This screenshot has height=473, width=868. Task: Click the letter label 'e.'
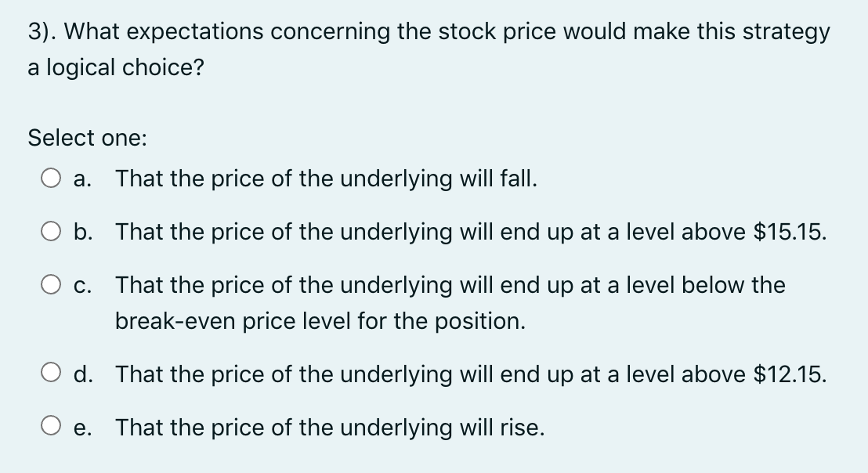coord(82,428)
